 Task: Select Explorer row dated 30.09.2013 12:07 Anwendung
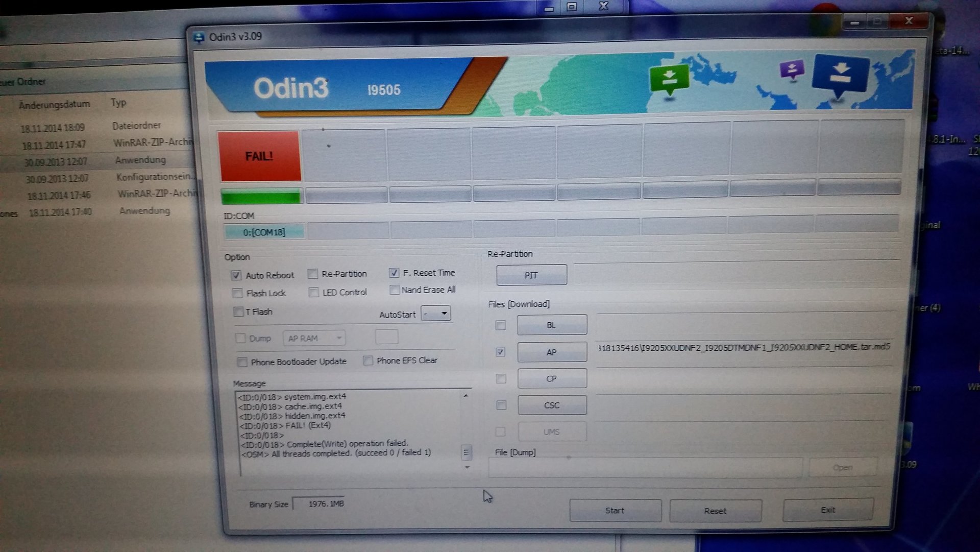[x=97, y=161]
